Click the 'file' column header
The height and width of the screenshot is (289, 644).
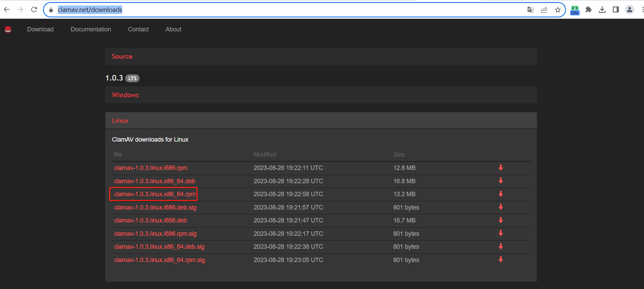coord(118,155)
